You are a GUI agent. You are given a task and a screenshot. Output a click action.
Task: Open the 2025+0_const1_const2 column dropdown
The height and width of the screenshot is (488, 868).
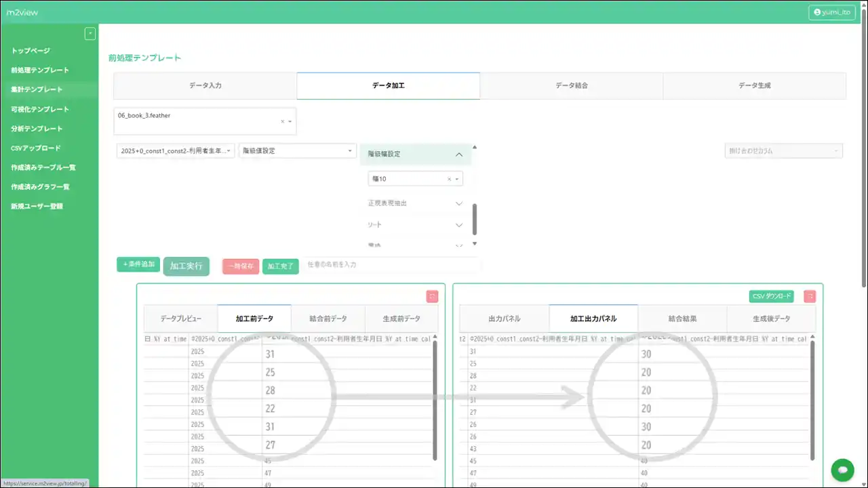click(x=176, y=150)
